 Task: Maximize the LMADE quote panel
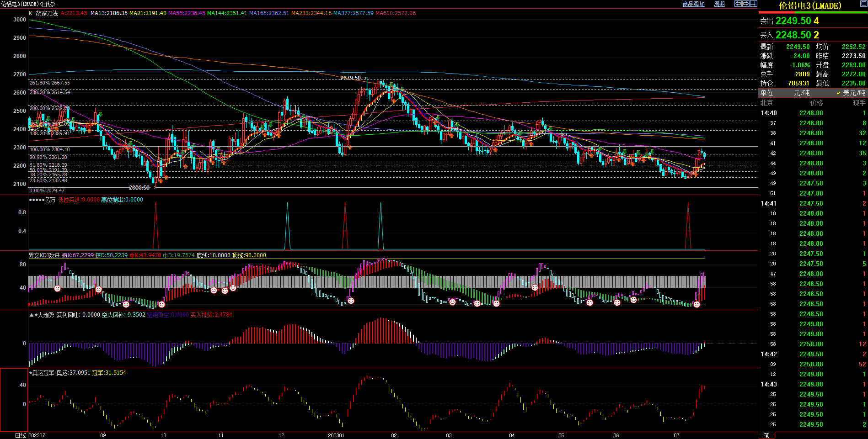pos(863,4)
